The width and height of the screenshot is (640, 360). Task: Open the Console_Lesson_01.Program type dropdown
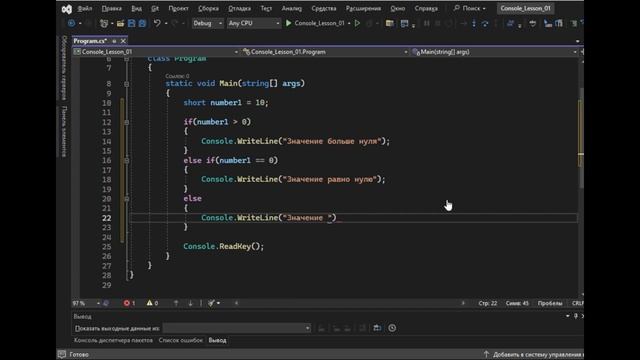click(325, 52)
